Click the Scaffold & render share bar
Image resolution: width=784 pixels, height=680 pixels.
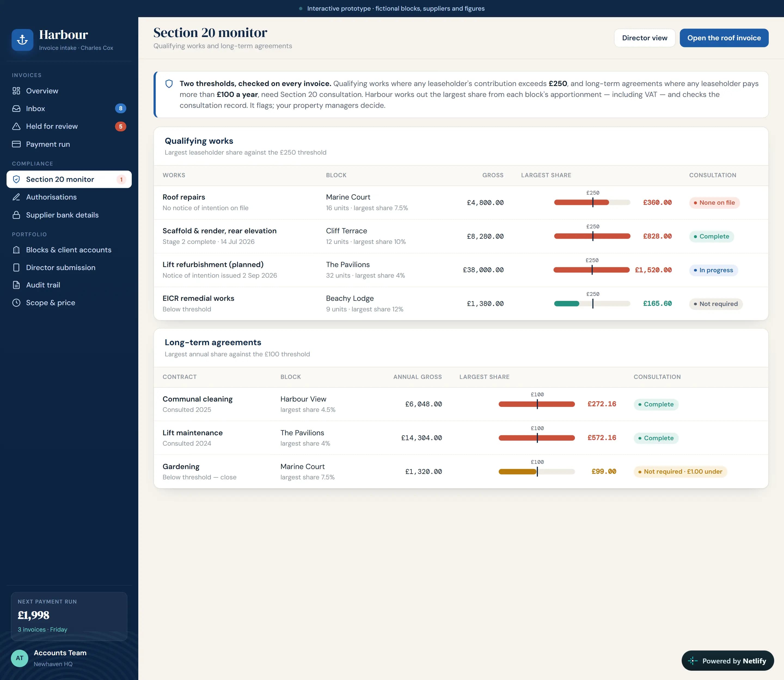592,236
